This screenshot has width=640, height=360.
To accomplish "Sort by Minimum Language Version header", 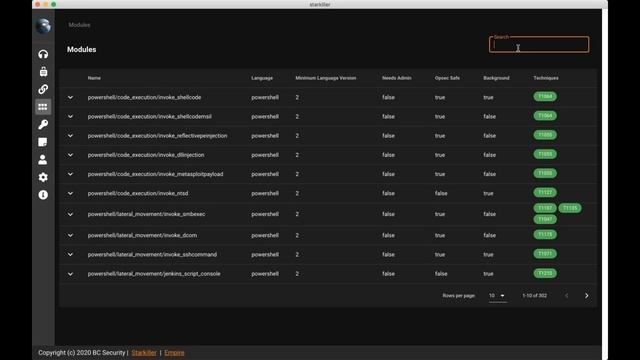I will point(326,78).
